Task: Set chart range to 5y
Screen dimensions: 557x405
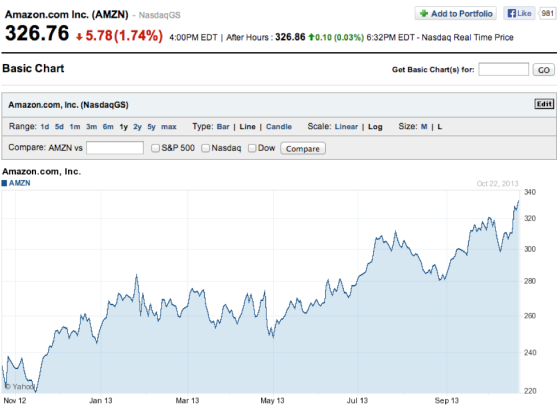Action: [151, 127]
